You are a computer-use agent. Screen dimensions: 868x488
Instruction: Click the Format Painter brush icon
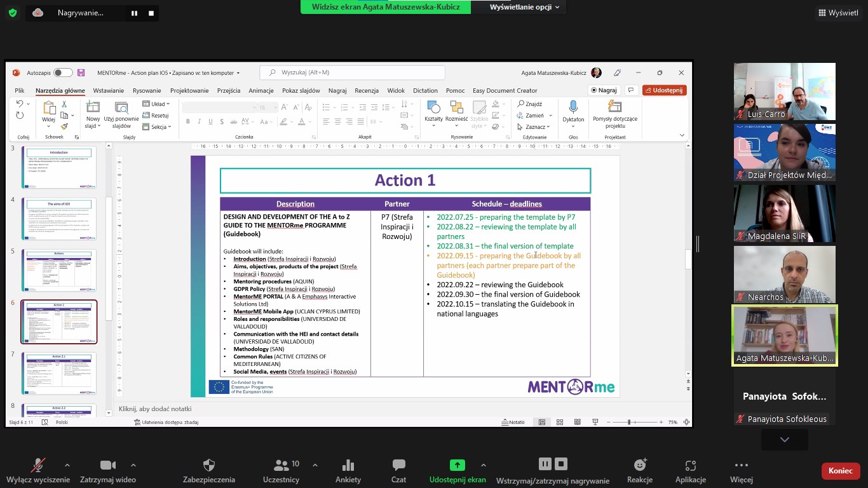pyautogui.click(x=64, y=126)
